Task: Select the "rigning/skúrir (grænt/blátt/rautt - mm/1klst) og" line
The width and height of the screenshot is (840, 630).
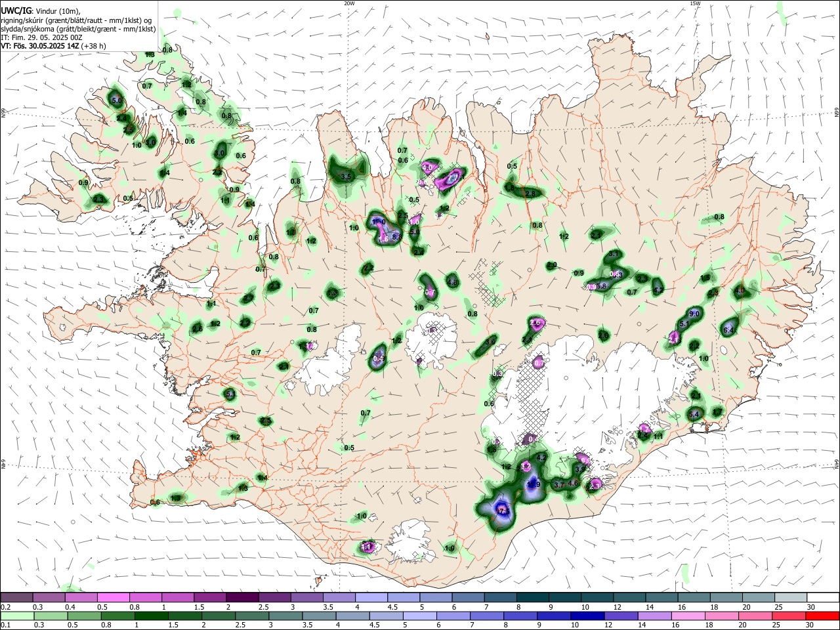Action: pyautogui.click(x=76, y=20)
